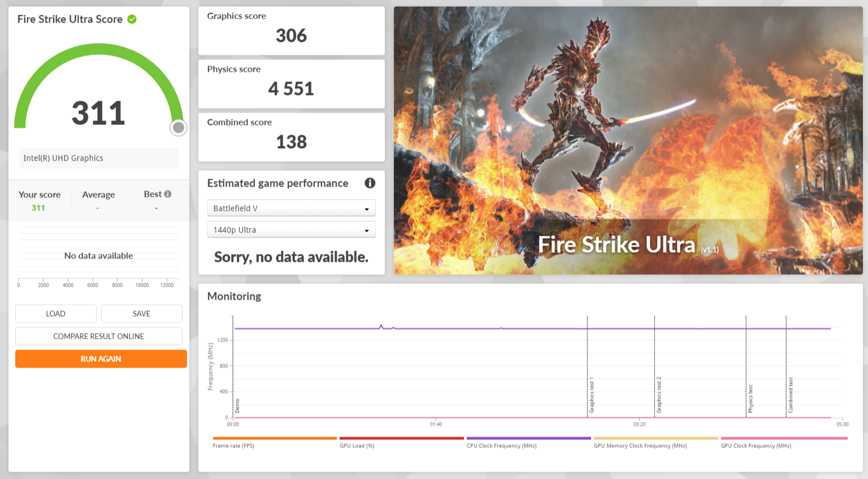The width and height of the screenshot is (868, 479).
Task: Click the large score number 311
Action: coord(98,113)
